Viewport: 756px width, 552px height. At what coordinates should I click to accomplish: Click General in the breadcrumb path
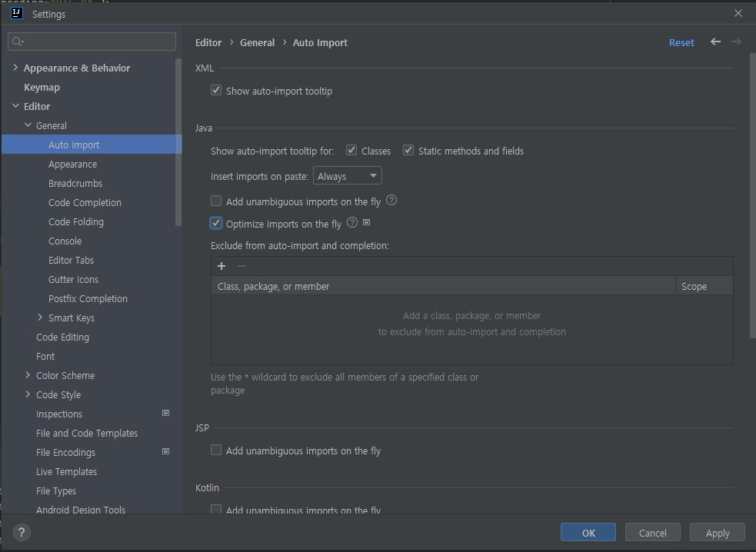pos(258,42)
